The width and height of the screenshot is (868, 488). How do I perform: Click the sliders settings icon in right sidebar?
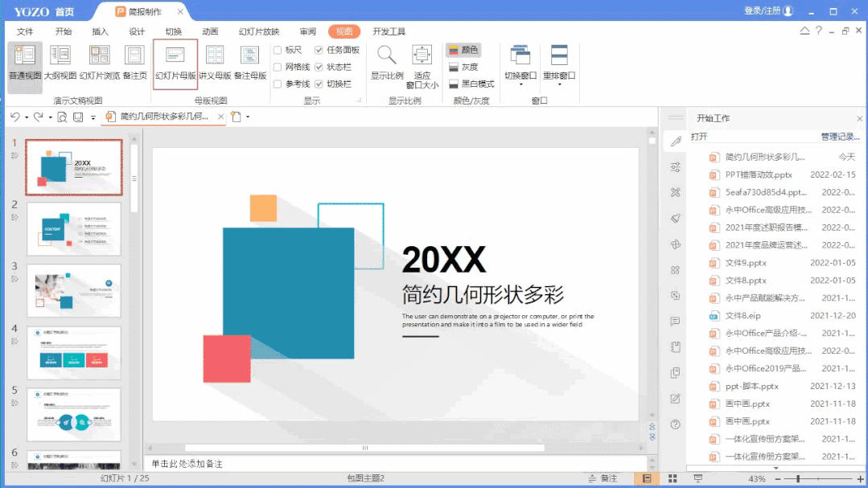click(676, 167)
